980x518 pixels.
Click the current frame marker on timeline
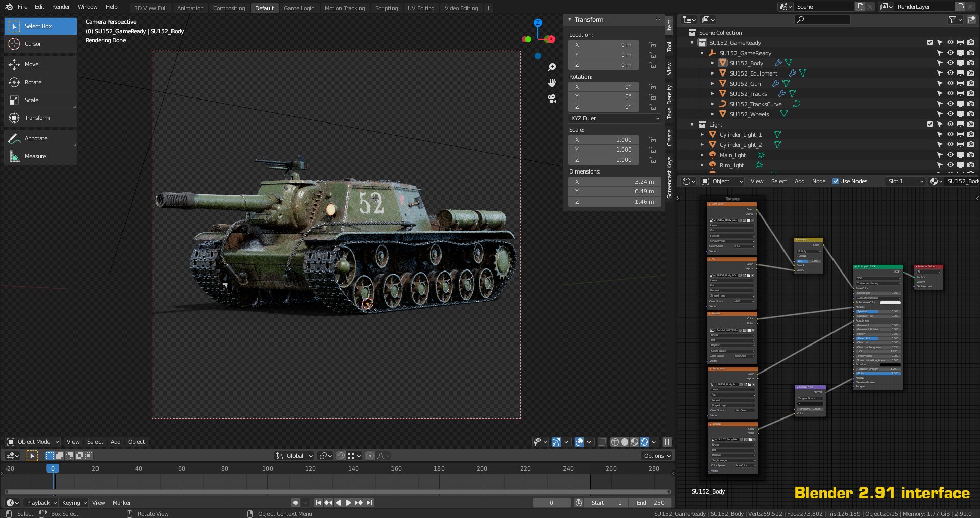53,468
